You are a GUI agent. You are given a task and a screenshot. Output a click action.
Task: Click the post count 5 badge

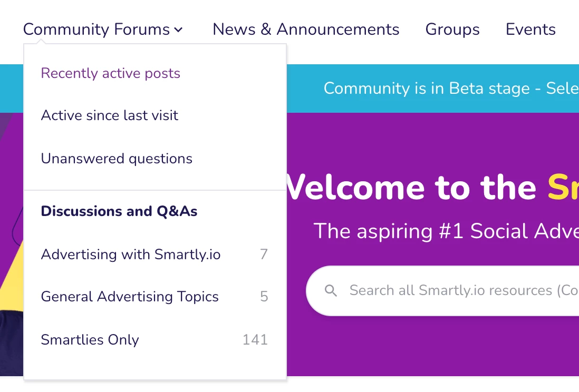264,297
